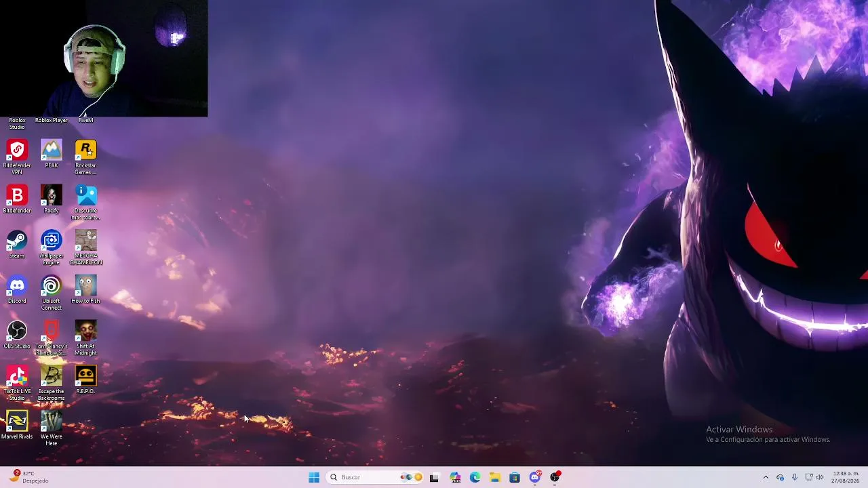The image size is (868, 488).
Task: Open Task View from the taskbar
Action: coord(434,477)
